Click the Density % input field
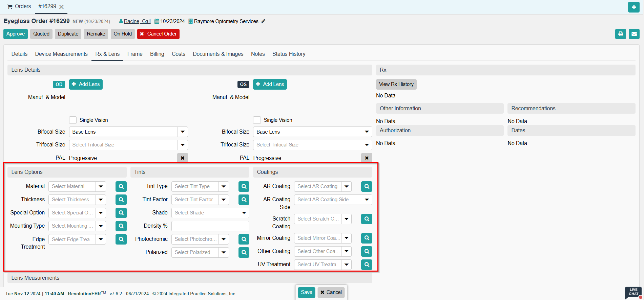Image resolution: width=644 pixels, height=300 pixels. [x=210, y=226]
